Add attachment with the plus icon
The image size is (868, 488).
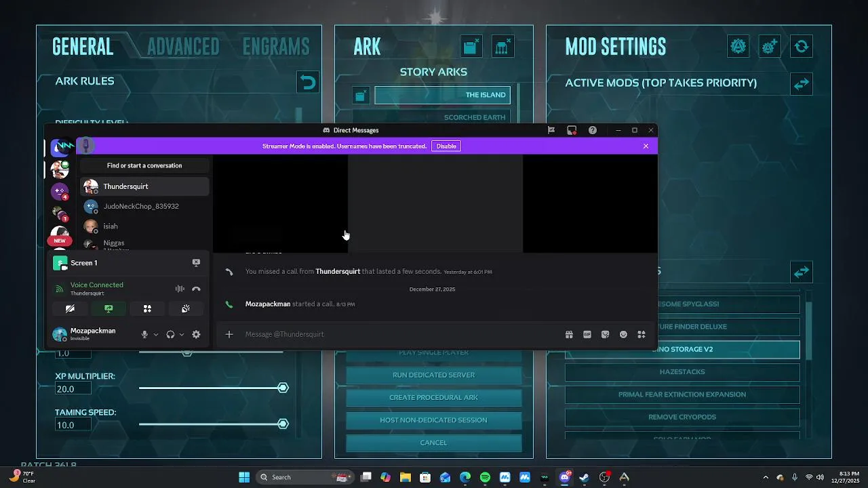click(x=229, y=334)
